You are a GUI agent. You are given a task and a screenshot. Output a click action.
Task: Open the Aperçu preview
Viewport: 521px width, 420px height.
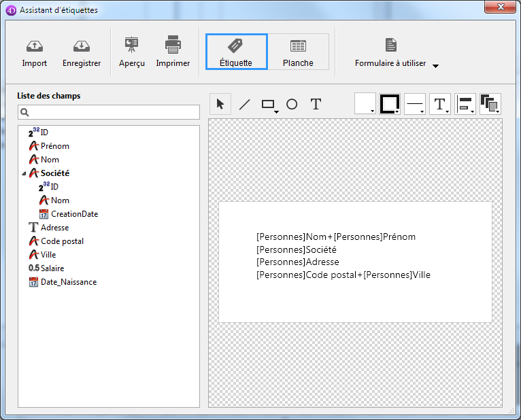(x=131, y=45)
